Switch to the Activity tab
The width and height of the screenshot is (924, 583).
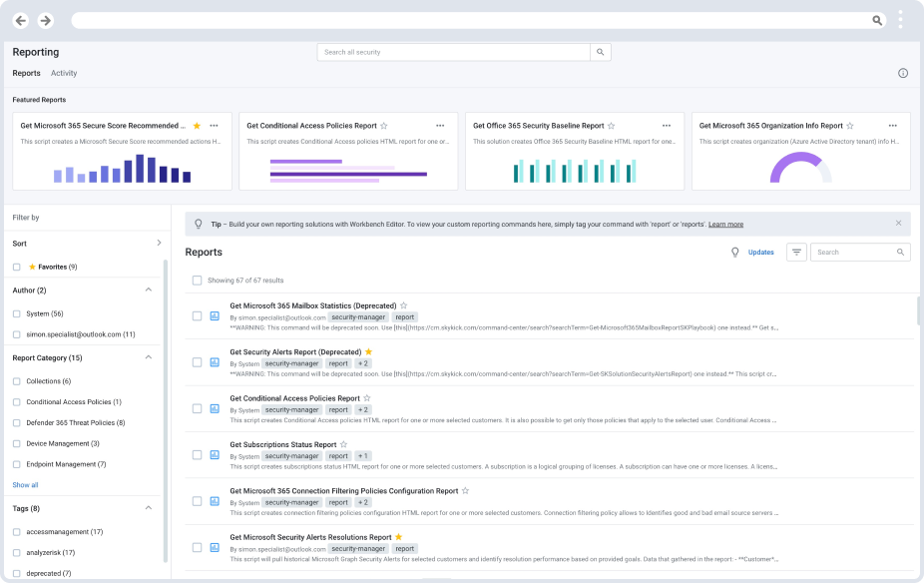tap(64, 73)
